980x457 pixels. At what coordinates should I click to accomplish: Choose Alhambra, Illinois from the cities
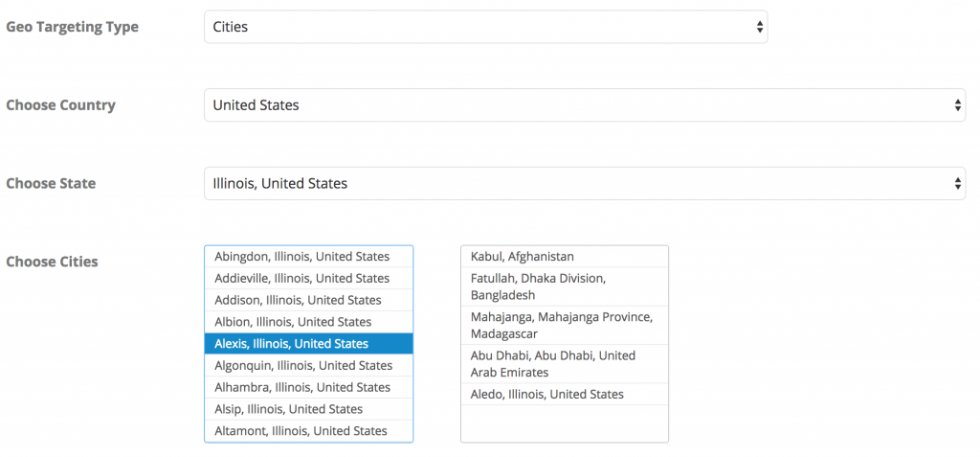pos(302,388)
